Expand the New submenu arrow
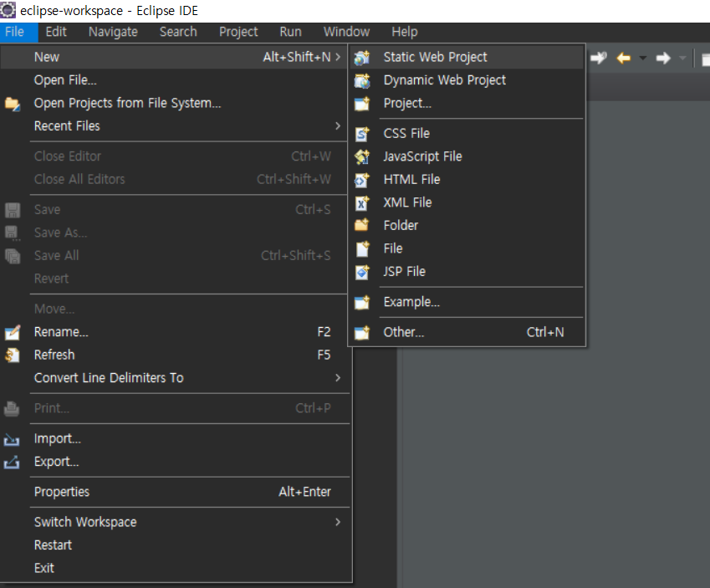Viewport: 710px width, 588px height. (x=338, y=57)
